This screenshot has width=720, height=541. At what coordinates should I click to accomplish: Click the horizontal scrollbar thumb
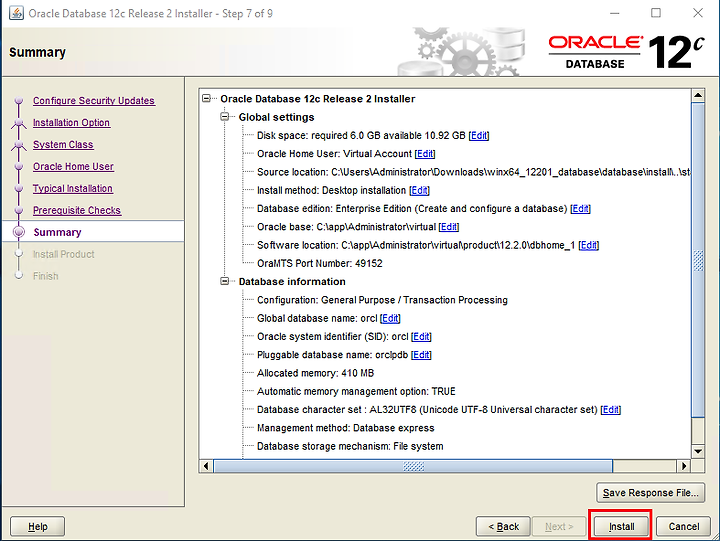(x=413, y=466)
